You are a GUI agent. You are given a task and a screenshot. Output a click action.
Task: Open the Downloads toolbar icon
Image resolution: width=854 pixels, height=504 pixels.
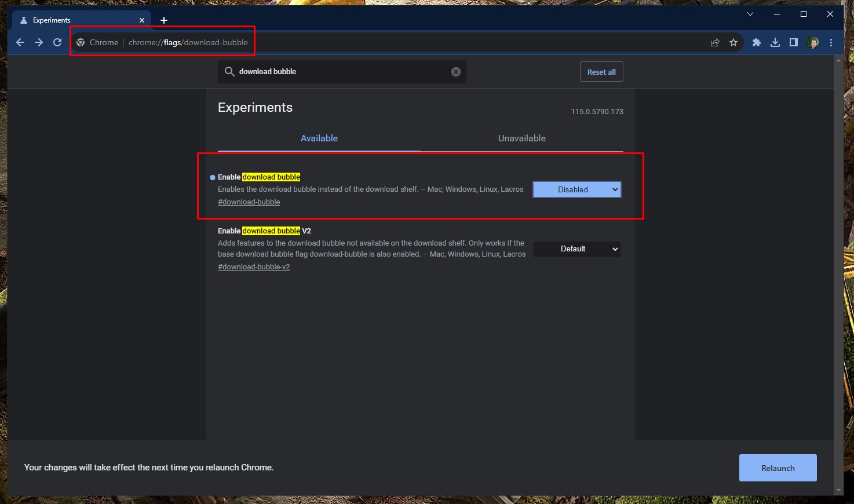click(775, 42)
